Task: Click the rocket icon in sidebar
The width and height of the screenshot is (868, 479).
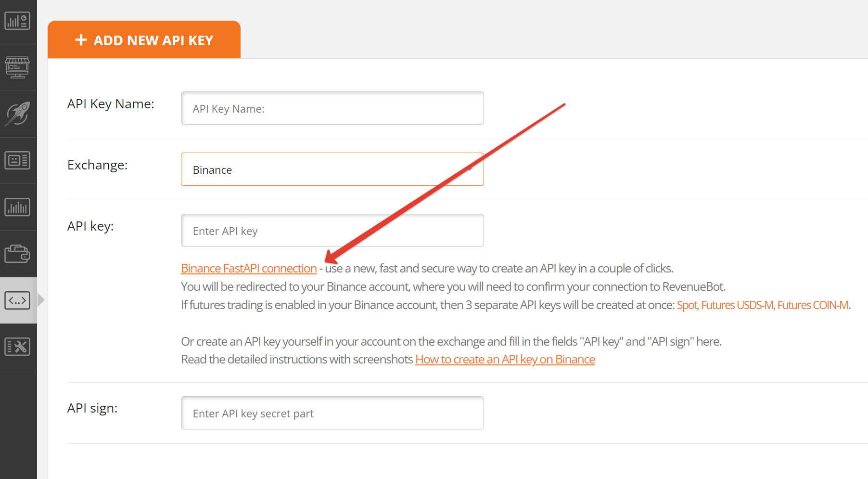Action: [x=17, y=114]
